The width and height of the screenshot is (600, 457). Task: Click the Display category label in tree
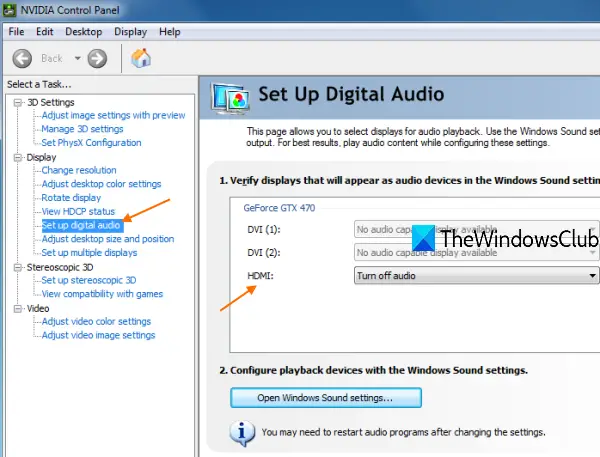(x=41, y=158)
